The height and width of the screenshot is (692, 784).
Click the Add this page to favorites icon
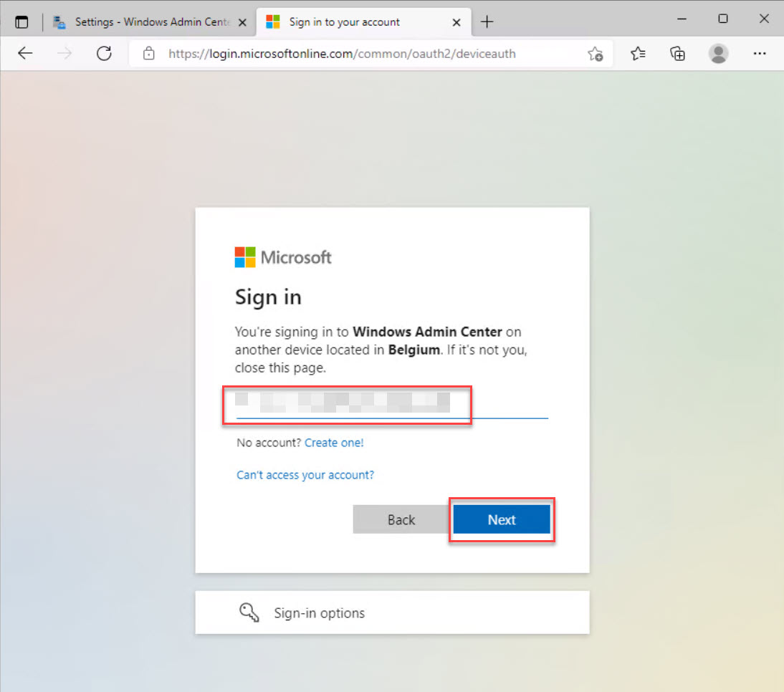[596, 54]
